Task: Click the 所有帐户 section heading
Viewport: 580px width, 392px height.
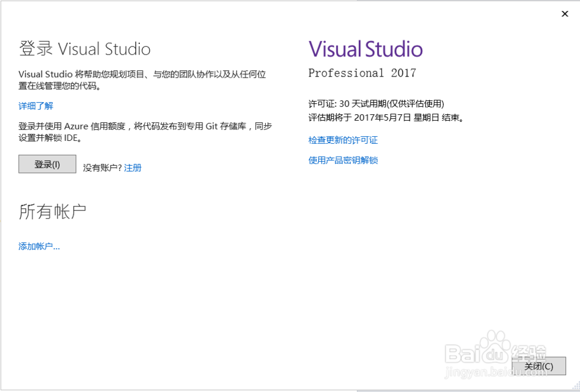Action: (x=52, y=211)
